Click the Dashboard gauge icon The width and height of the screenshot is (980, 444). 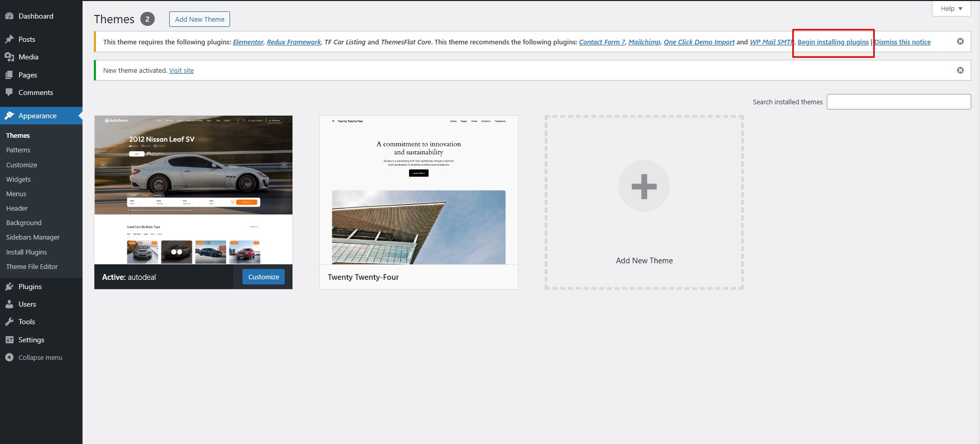9,16
